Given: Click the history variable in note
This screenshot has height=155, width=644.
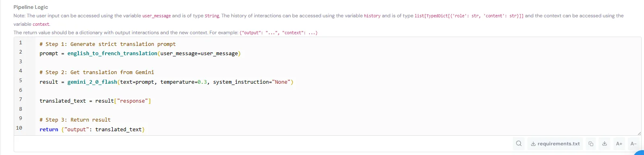Looking at the screenshot, I should pyautogui.click(x=372, y=16).
